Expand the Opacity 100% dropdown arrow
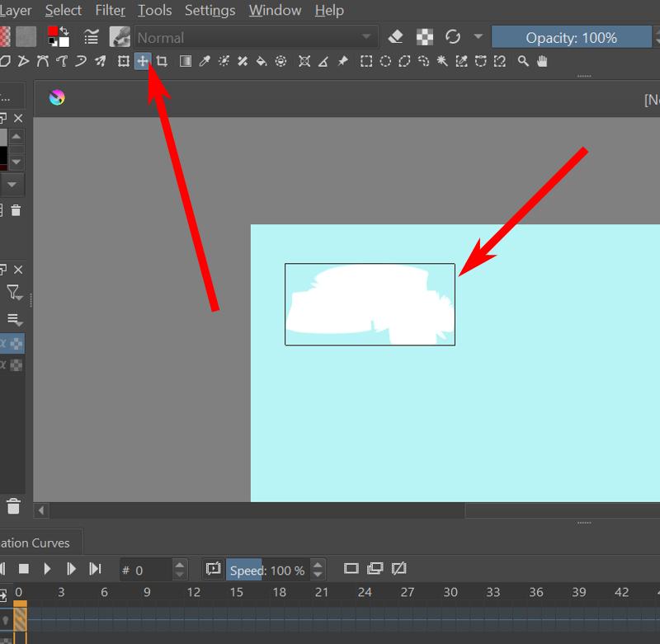This screenshot has height=644, width=660. (x=655, y=37)
